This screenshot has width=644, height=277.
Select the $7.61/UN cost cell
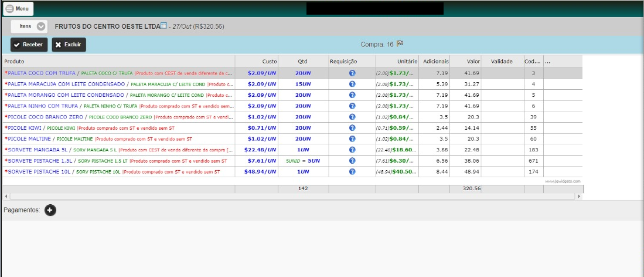pos(257,161)
